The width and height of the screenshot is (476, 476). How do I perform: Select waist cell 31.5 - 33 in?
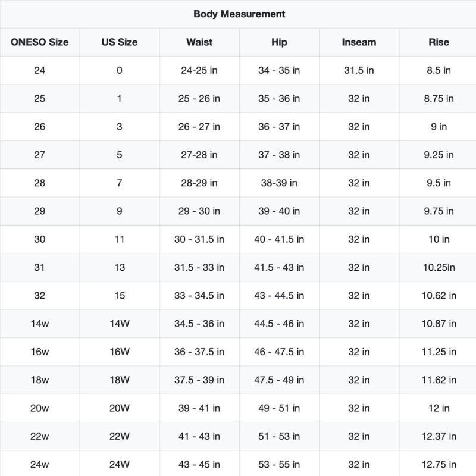199,267
